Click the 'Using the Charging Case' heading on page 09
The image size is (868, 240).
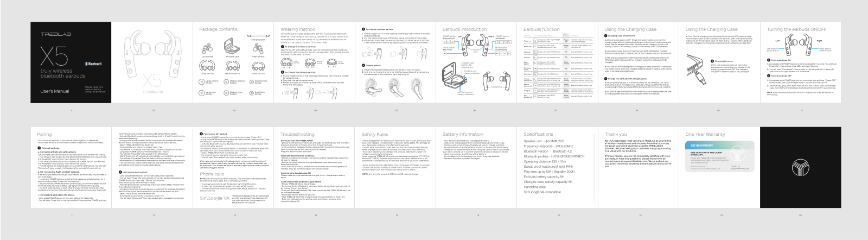pos(711,29)
